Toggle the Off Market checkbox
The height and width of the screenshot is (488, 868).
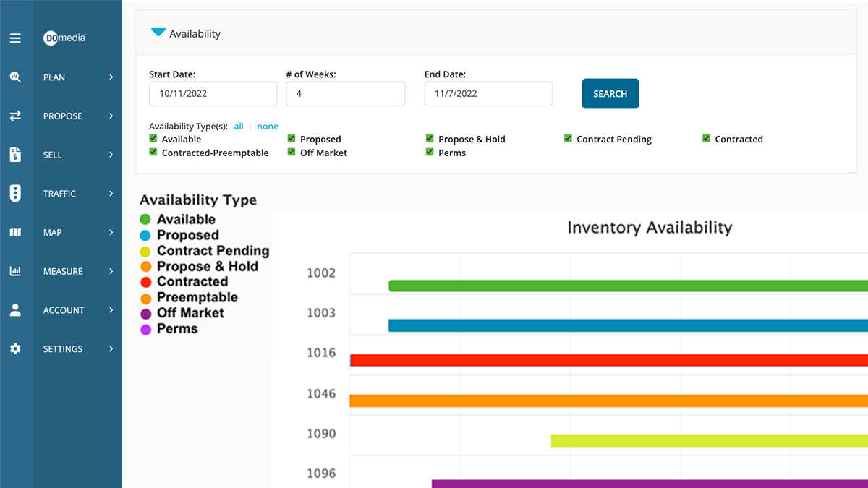pos(292,153)
